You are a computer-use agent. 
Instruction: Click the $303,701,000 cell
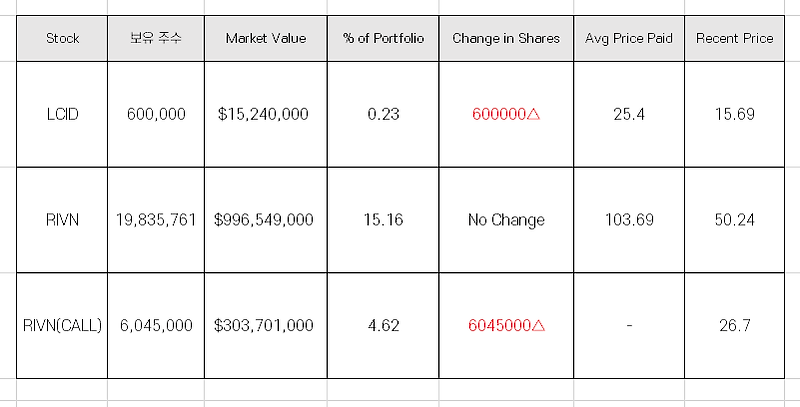266,325
